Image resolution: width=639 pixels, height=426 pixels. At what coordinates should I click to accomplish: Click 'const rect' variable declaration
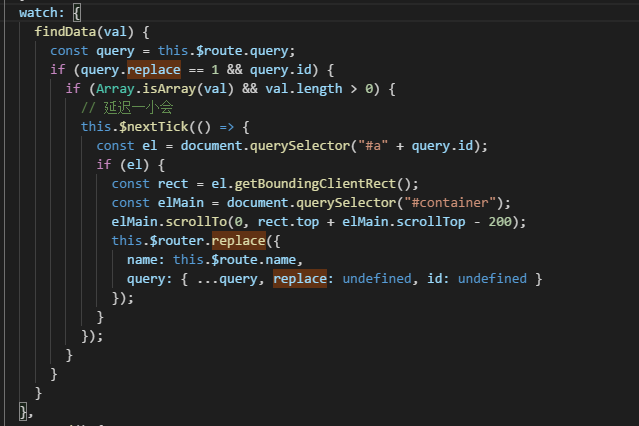150,184
